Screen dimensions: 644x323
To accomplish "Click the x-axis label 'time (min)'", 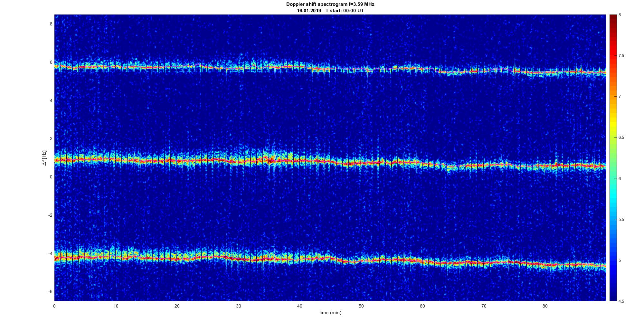I will [330, 313].
